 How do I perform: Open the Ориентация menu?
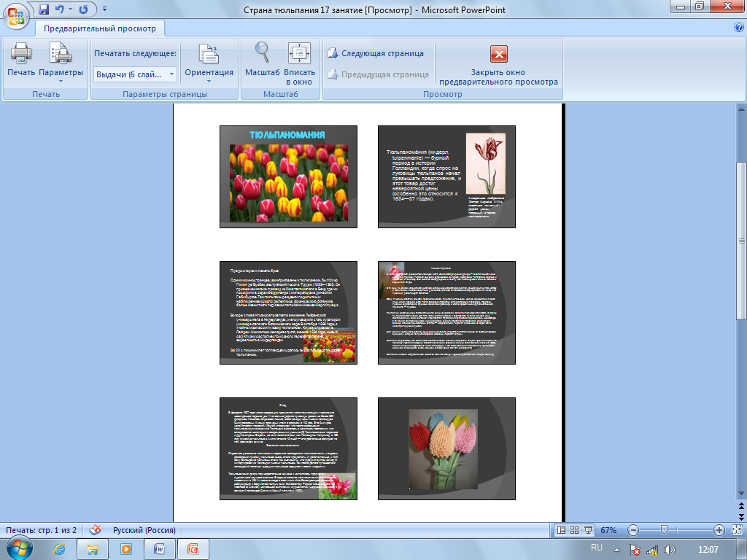(209, 62)
